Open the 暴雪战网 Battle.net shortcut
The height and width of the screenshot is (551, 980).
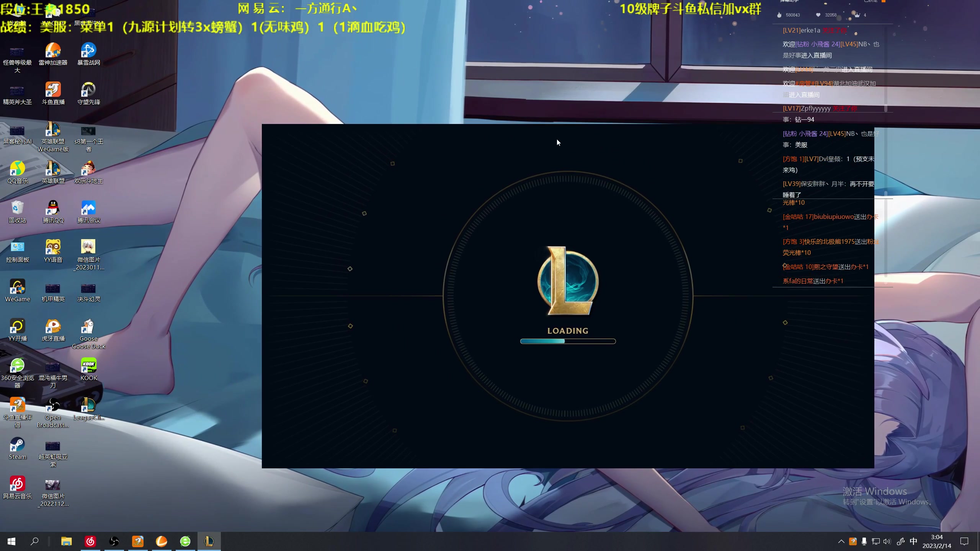(x=88, y=54)
